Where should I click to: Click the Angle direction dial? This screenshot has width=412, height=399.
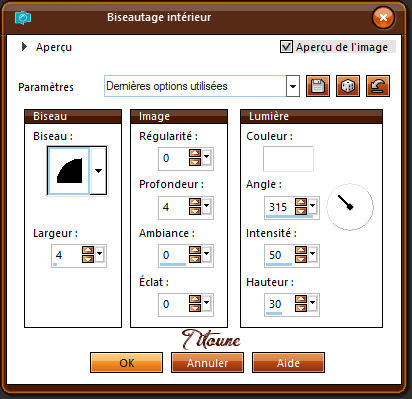click(350, 207)
